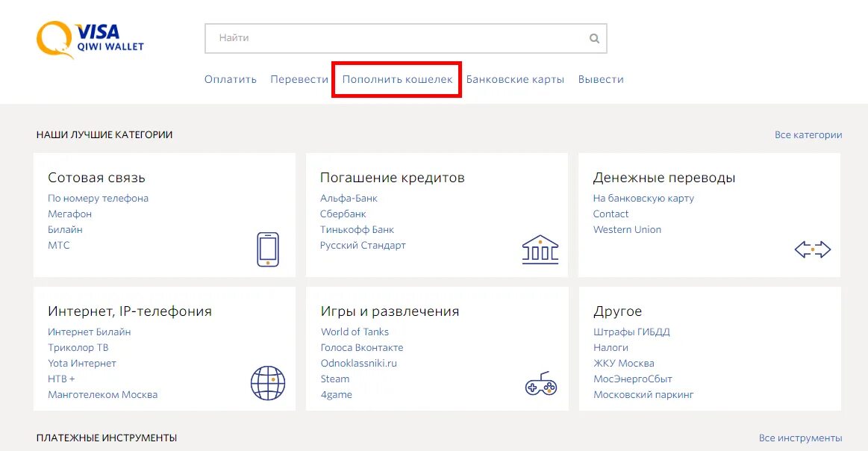Screen dimensions: 868x451
Task: Open the Все инструменты link
Action: 801,438
